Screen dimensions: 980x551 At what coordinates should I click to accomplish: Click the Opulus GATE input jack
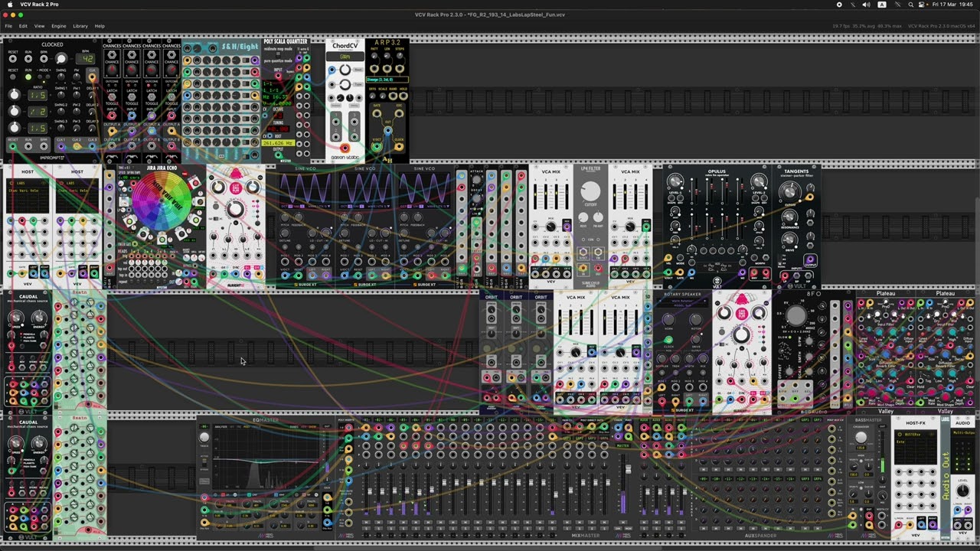click(x=679, y=272)
